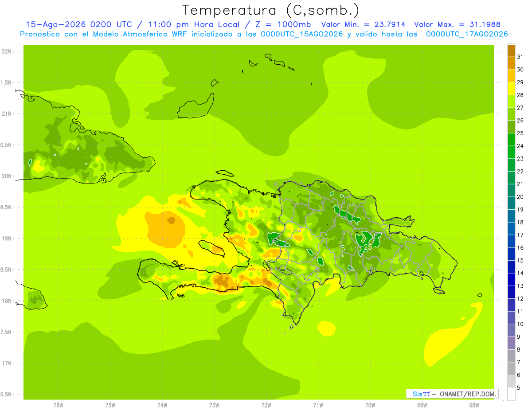Viewport: 532px width, 411px height.
Task: Click the '28' colorbar value label
Action: click(x=520, y=95)
